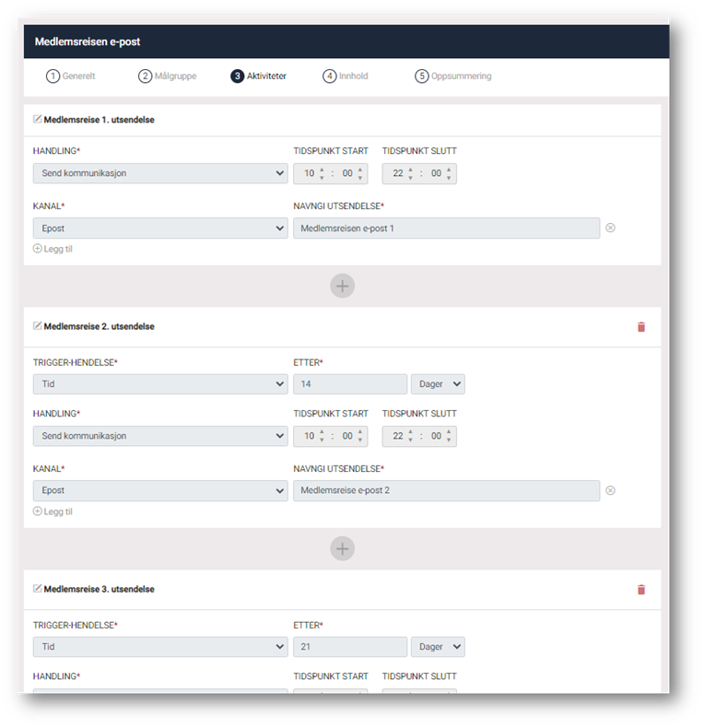
Task: Click name field Medlemsreisen e-post 1
Action: click(446, 228)
